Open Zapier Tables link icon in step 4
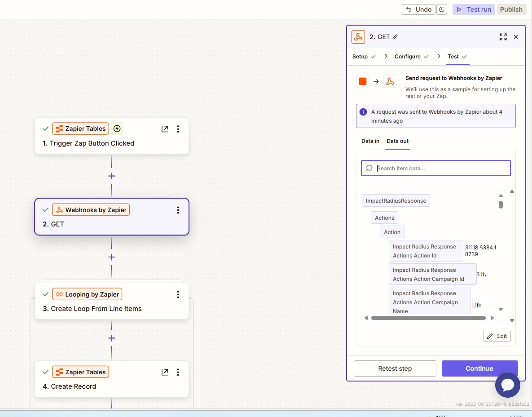The height and width of the screenshot is (417, 532). click(x=165, y=372)
